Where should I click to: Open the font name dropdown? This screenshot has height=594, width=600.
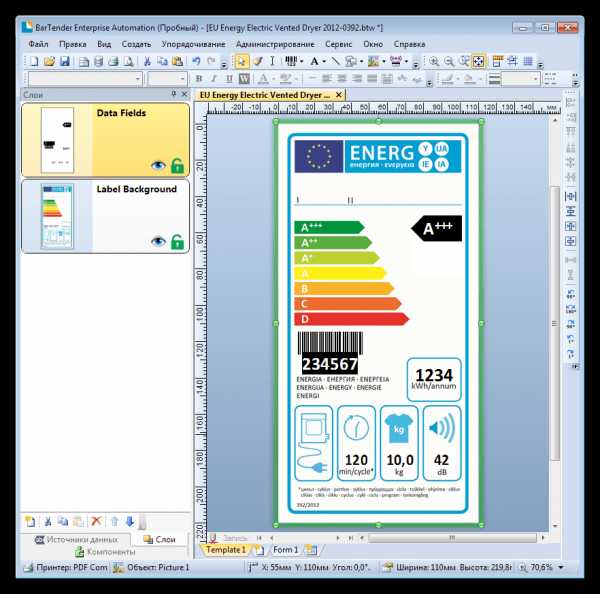click(137, 79)
